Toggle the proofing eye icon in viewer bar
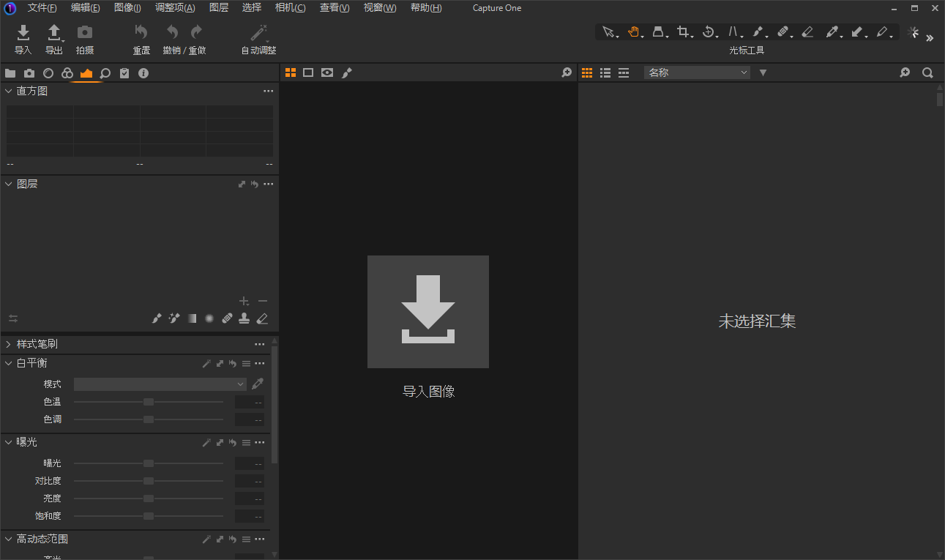Screen dimensions: 945x560 tap(327, 72)
